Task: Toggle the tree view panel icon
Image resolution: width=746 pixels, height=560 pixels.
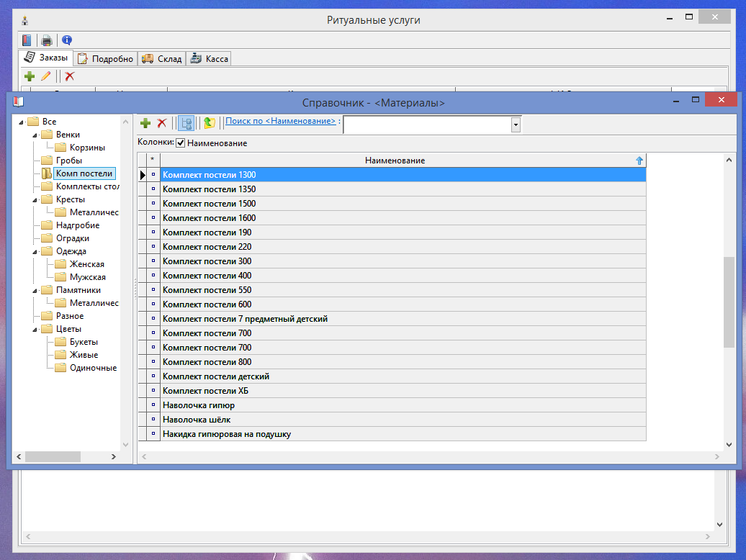Action: click(x=186, y=123)
